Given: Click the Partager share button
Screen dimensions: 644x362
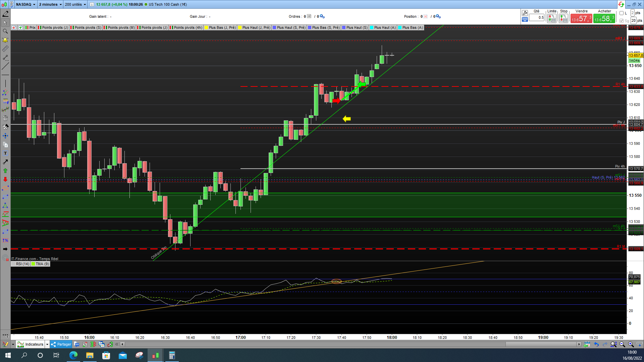Looking at the screenshot, I should 61,344.
